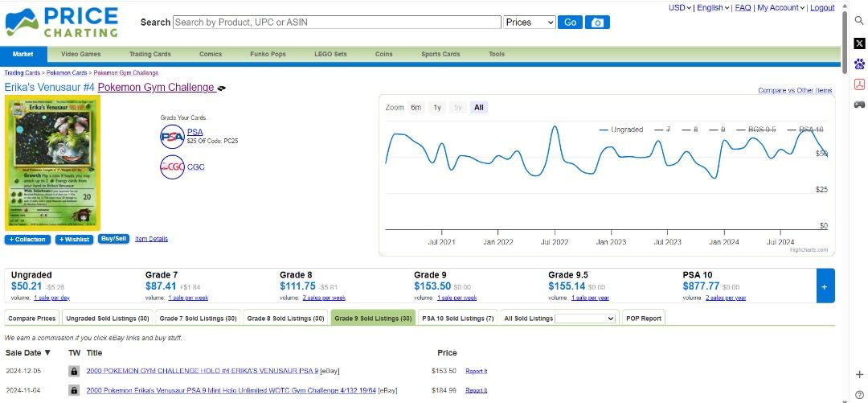The width and height of the screenshot is (868, 403).
Task: Sort by Sale Date column
Action: tap(28, 352)
